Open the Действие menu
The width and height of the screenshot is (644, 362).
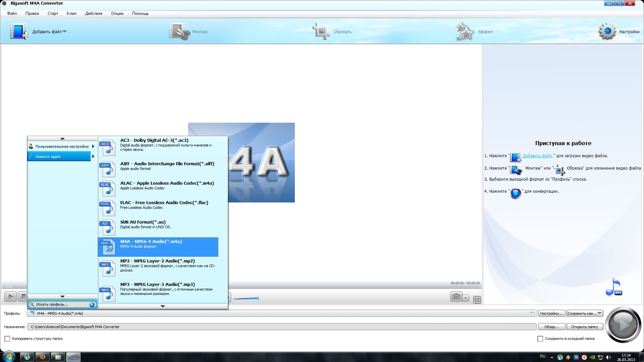94,13
